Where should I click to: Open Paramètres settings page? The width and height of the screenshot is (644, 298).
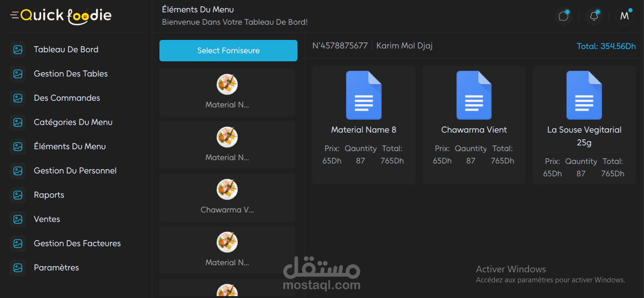coord(57,268)
